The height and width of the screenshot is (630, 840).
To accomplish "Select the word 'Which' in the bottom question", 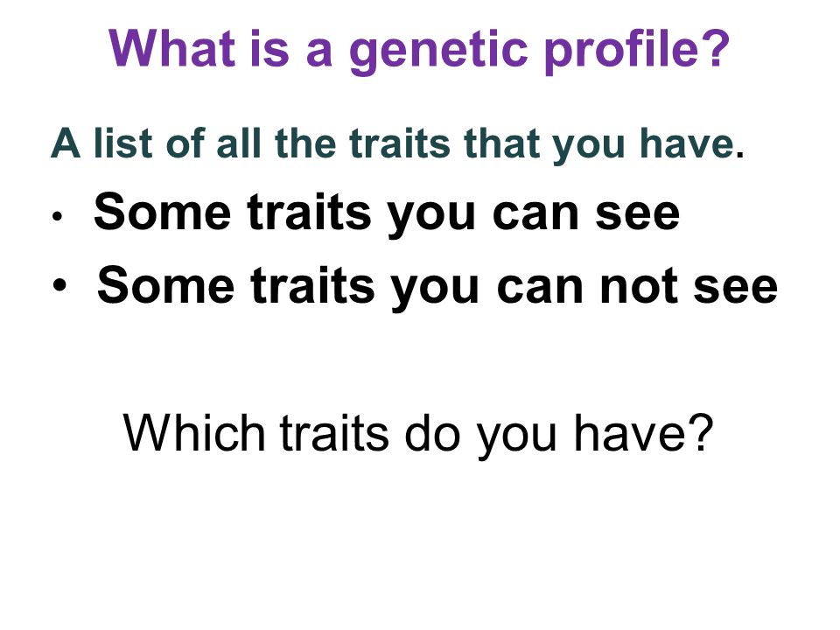I will [x=194, y=432].
